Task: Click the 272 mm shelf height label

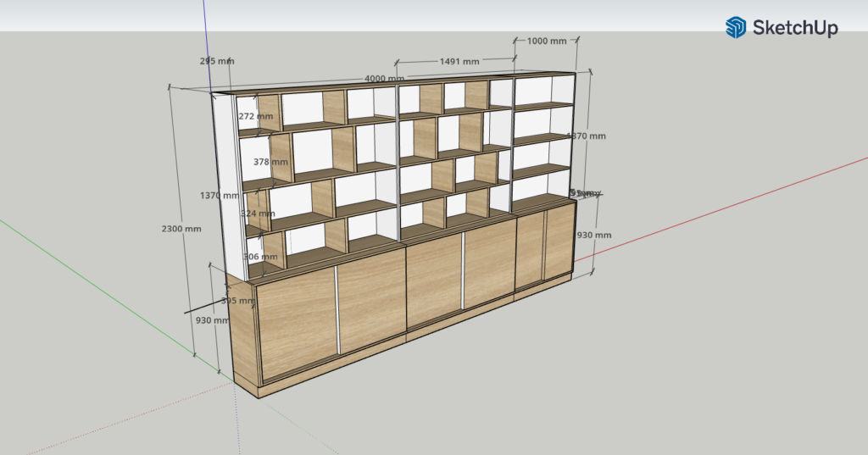Action: click(255, 116)
